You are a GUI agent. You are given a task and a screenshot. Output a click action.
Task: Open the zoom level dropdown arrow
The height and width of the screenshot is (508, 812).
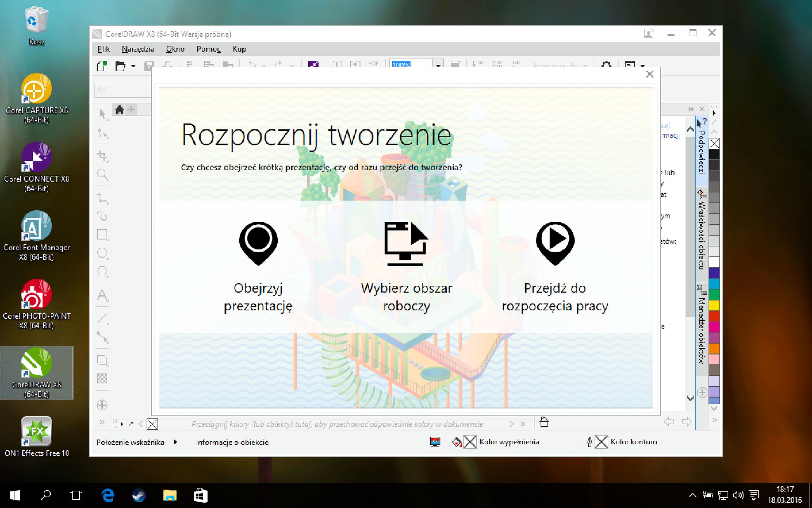coord(438,65)
